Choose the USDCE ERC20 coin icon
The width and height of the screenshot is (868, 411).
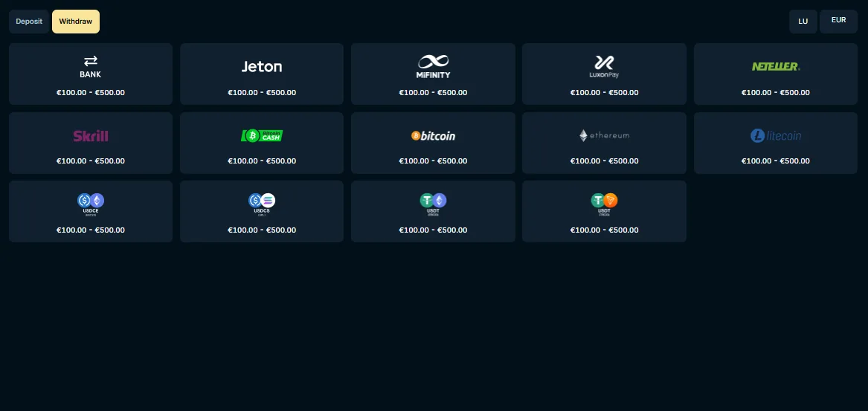(91, 204)
